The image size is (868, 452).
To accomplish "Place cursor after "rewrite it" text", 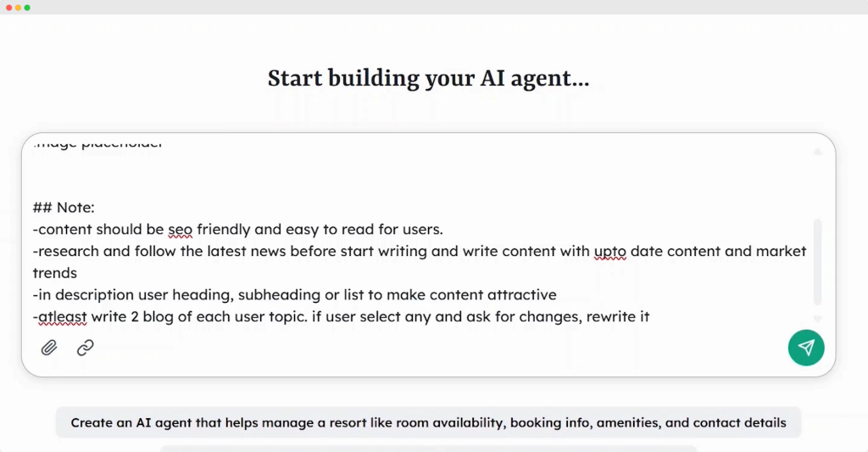I will point(651,318).
